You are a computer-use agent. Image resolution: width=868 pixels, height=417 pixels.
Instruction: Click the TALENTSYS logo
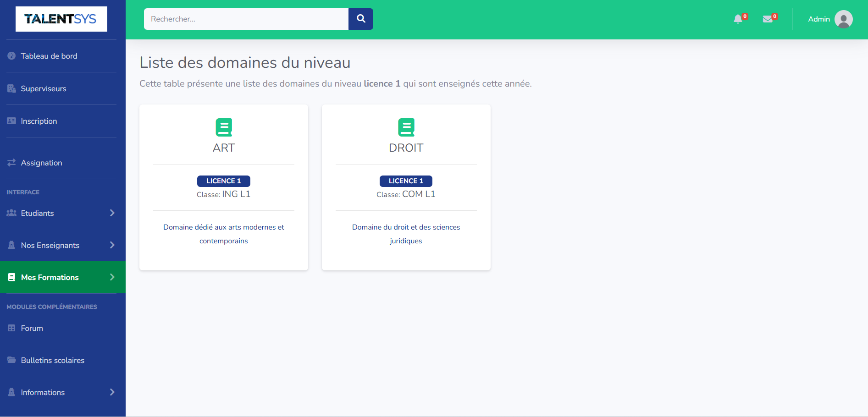(61, 19)
